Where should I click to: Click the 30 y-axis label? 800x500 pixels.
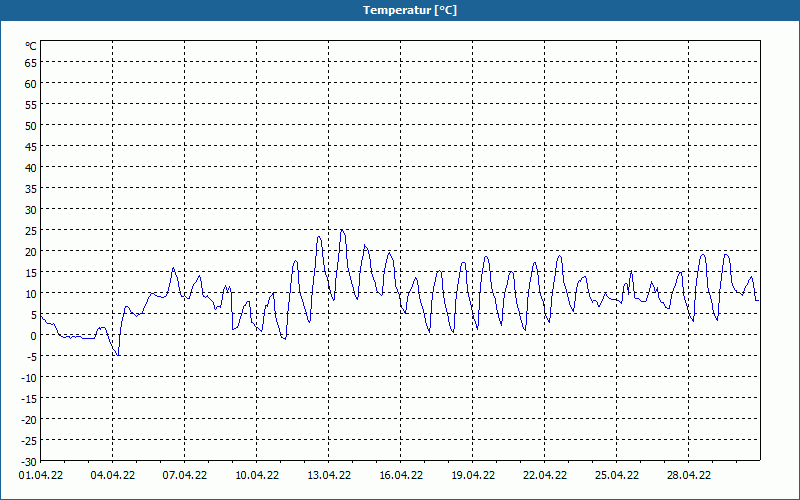tap(31, 210)
